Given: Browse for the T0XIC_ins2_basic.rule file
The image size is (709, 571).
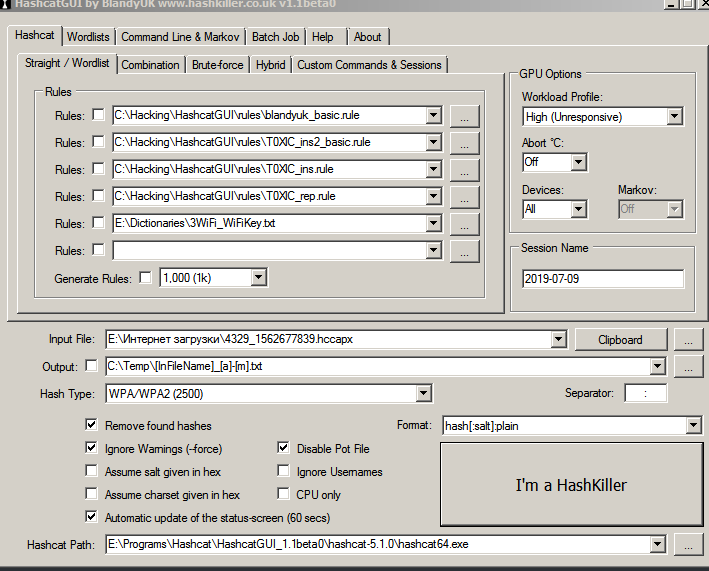Looking at the screenshot, I should tap(464, 143).
